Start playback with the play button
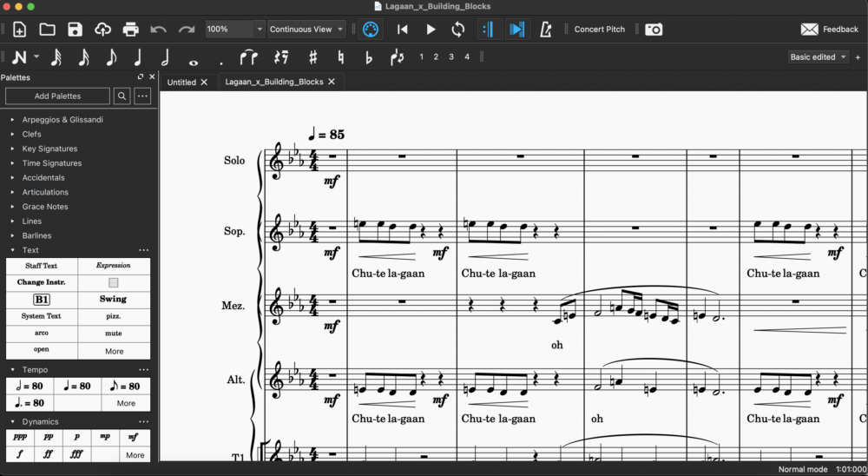 pos(431,30)
